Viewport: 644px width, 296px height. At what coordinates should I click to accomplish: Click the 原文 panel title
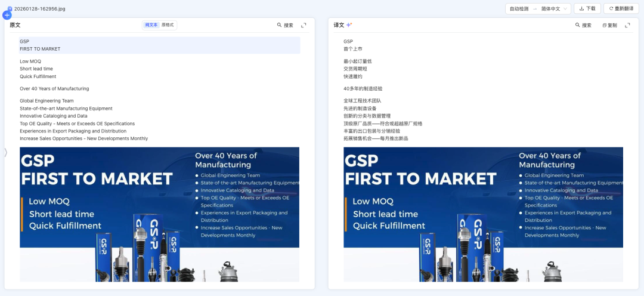(x=15, y=25)
